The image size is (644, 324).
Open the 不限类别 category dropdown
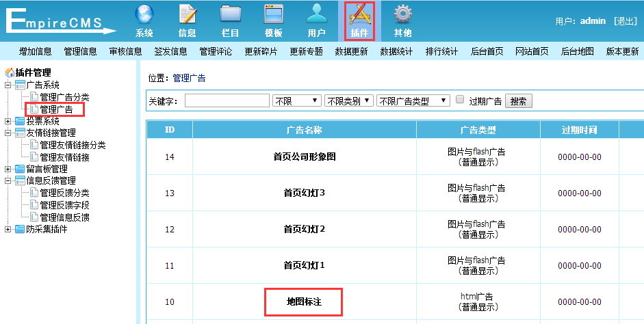point(348,100)
